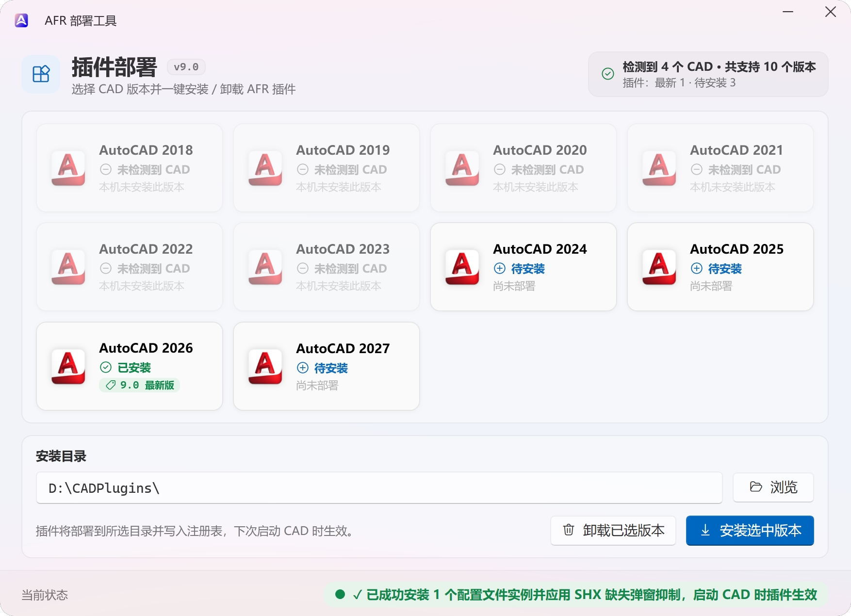Click the AutoCAD 2020 logo icon
Image resolution: width=851 pixels, height=616 pixels.
tap(462, 168)
